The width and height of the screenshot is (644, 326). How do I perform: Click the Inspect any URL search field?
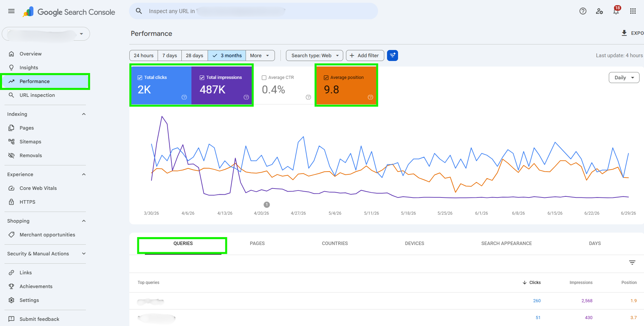[x=254, y=11]
